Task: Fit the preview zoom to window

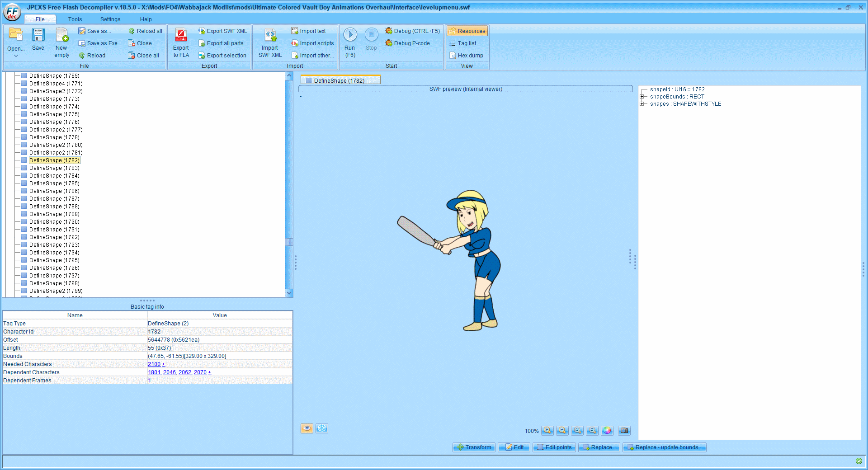Action: [x=592, y=431]
